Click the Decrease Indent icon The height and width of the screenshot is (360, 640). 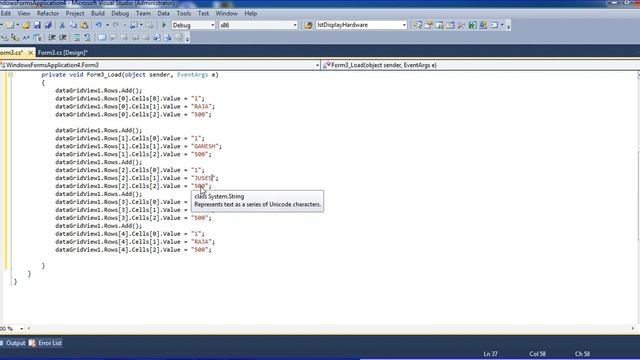coord(52,38)
